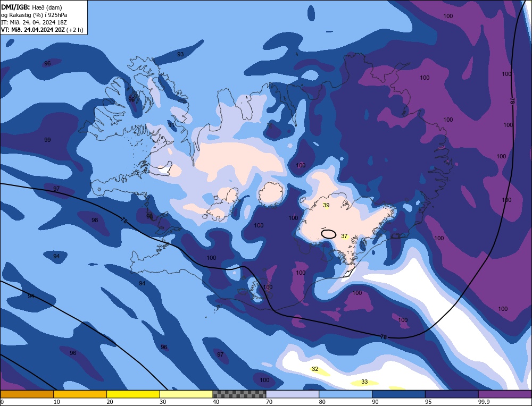Click the legend scale label '20'

pyautogui.click(x=110, y=402)
